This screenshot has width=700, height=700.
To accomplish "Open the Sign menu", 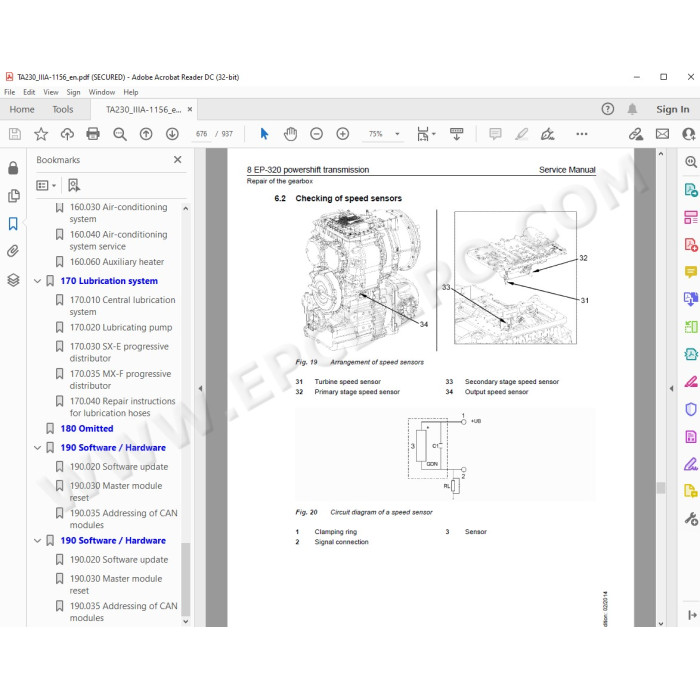I will (73, 92).
